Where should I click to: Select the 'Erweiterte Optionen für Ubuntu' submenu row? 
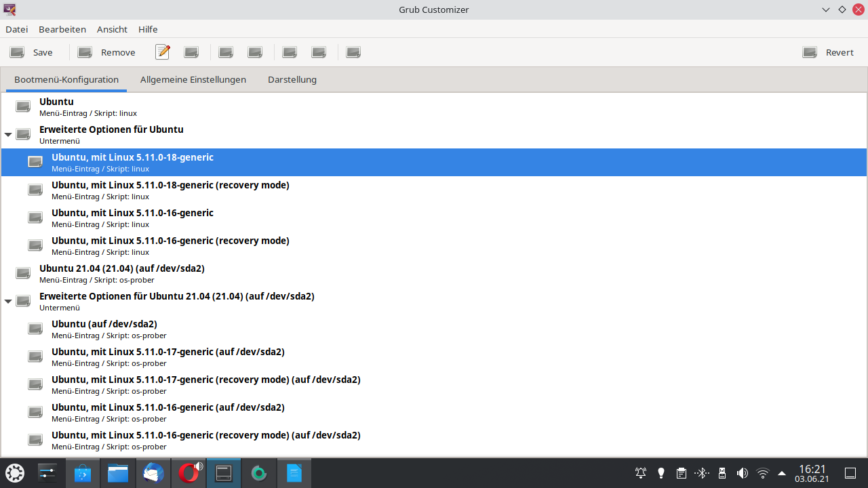(434, 135)
